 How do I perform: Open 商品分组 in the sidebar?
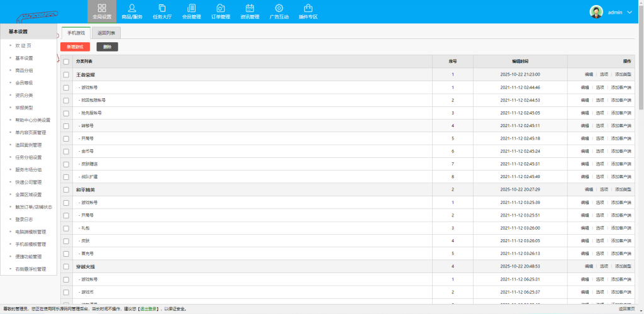click(25, 70)
